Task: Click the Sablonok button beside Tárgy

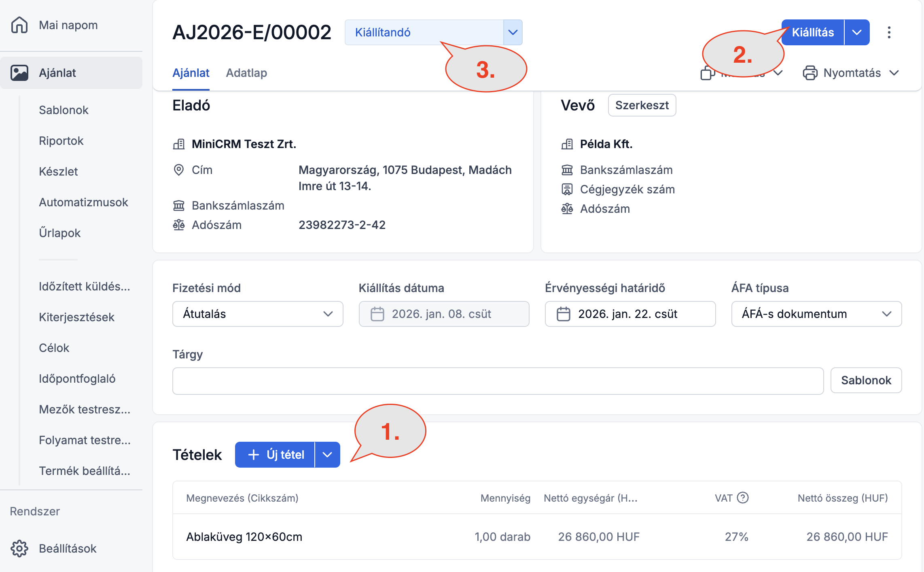Action: (866, 380)
